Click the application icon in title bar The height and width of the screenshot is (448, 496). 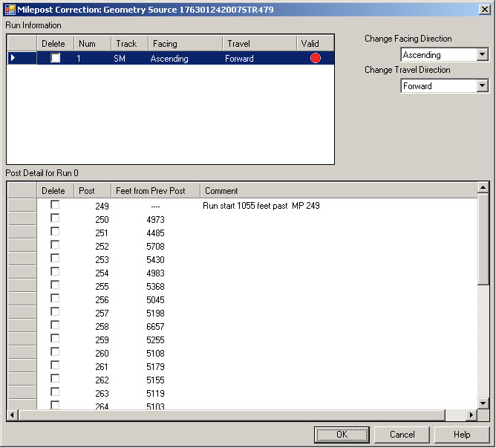pyautogui.click(x=10, y=9)
